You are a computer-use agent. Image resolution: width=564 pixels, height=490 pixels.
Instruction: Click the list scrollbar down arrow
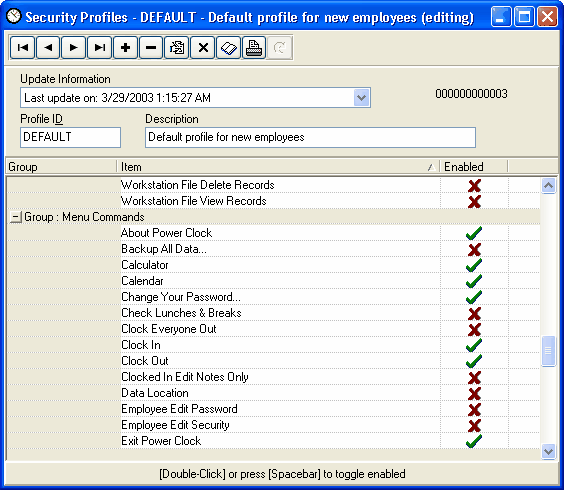tap(548, 451)
